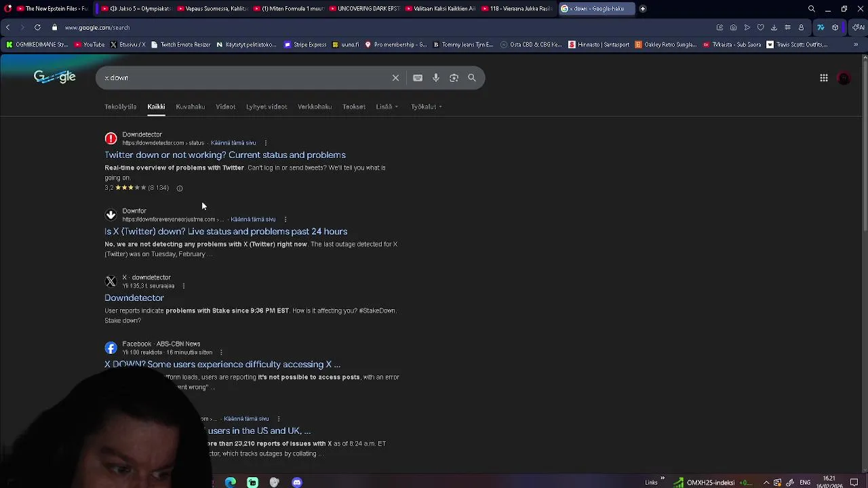Take a snapshot with camera icon
868x488 pixels.
734,28
